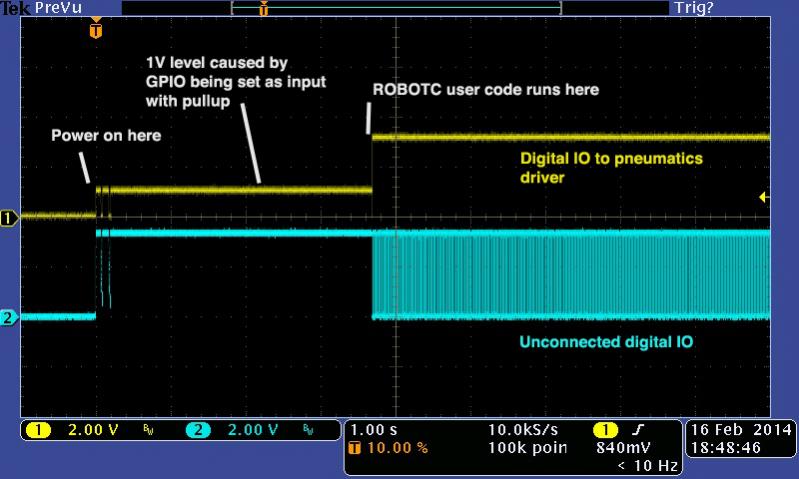This screenshot has width=799, height=479.
Task: Click the 18:48:46 time readout
Action: click(726, 448)
